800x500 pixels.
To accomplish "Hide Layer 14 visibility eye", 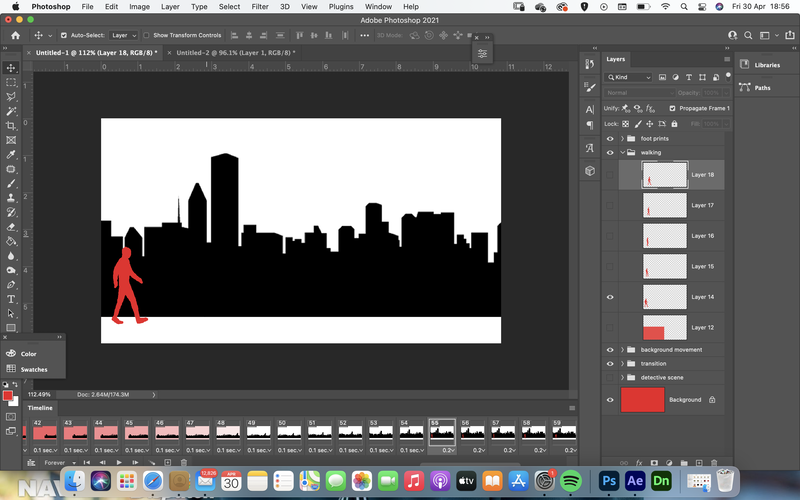I will 610,297.
